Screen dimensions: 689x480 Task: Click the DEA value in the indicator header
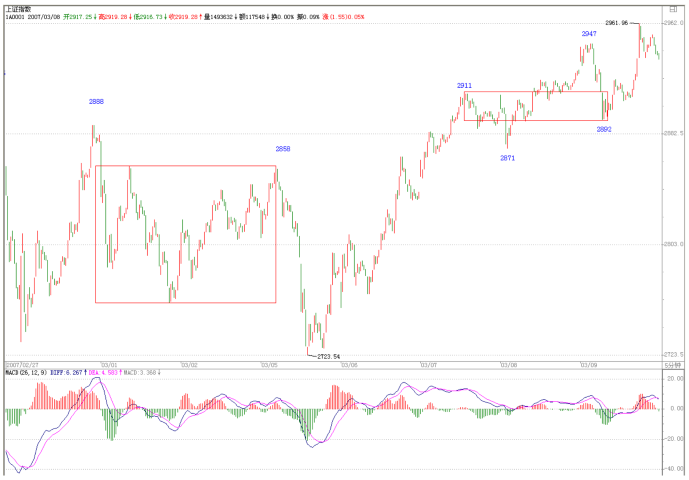(x=104, y=373)
